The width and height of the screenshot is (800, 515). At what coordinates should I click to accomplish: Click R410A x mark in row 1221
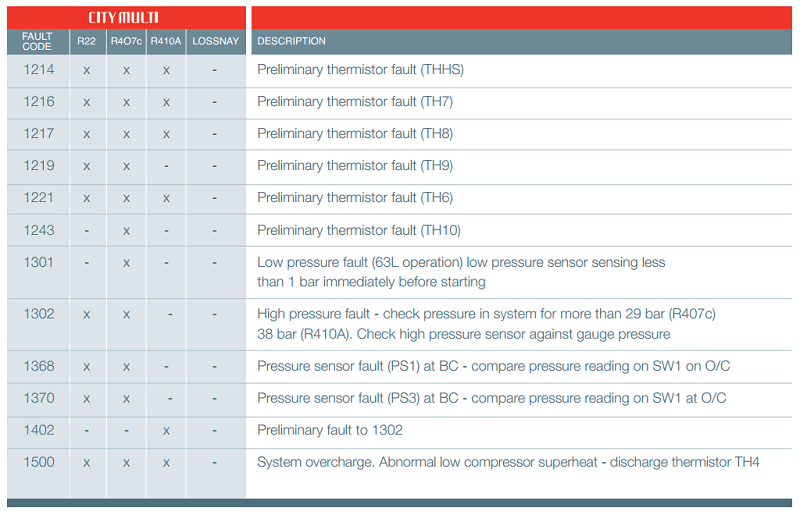pyautogui.click(x=166, y=199)
